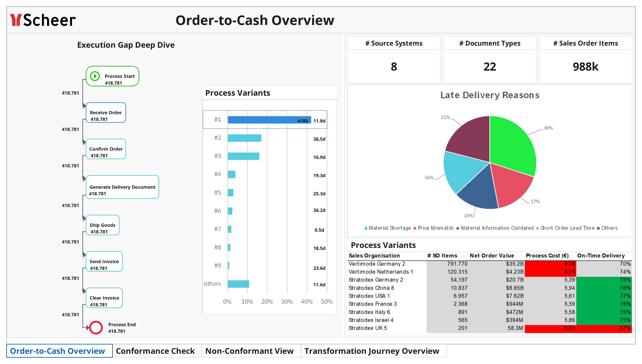Click the Scheer logo
The image size is (642, 364).
click(x=43, y=20)
